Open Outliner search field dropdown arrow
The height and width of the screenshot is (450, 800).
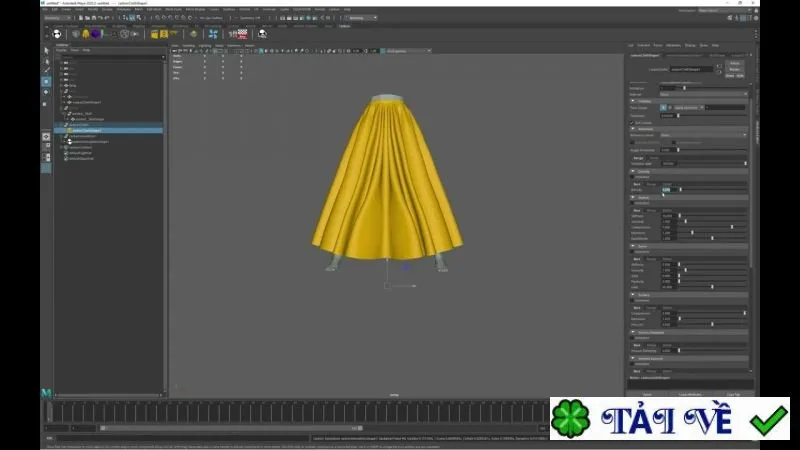click(163, 57)
